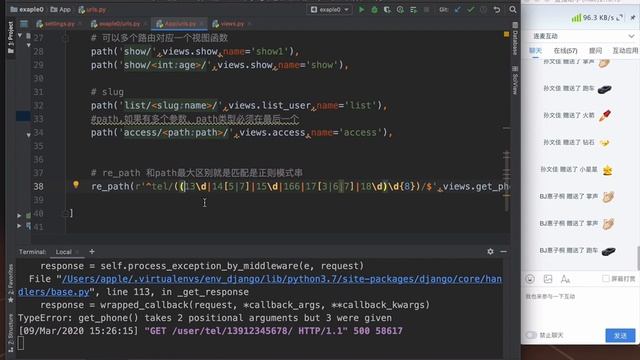Image resolution: width=640 pixels, height=360 pixels.
Task: Click the bookmark marker beside line 33
Action: [23, 116]
